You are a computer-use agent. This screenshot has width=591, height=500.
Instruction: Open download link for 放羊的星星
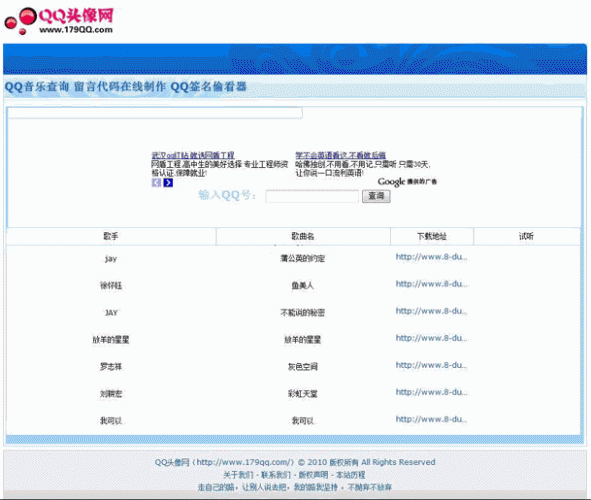pos(432,338)
